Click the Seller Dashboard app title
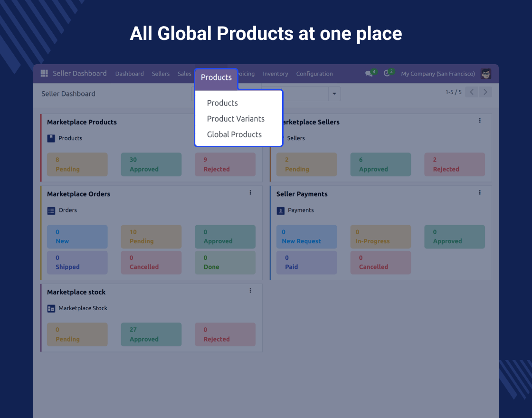 click(x=80, y=73)
